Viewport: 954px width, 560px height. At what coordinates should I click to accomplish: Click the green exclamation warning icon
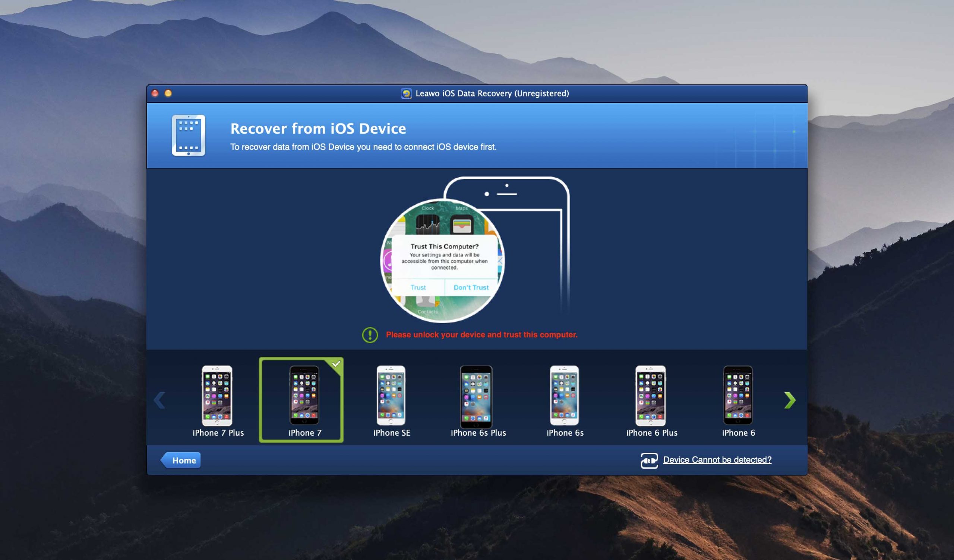coord(370,335)
